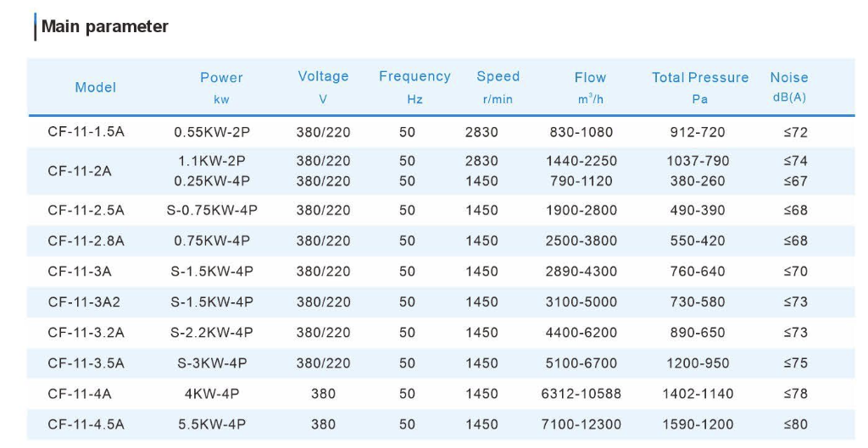Screen dimensions: 868x448
Task: Select total pressure value 1590-1200
Action: [x=699, y=424]
